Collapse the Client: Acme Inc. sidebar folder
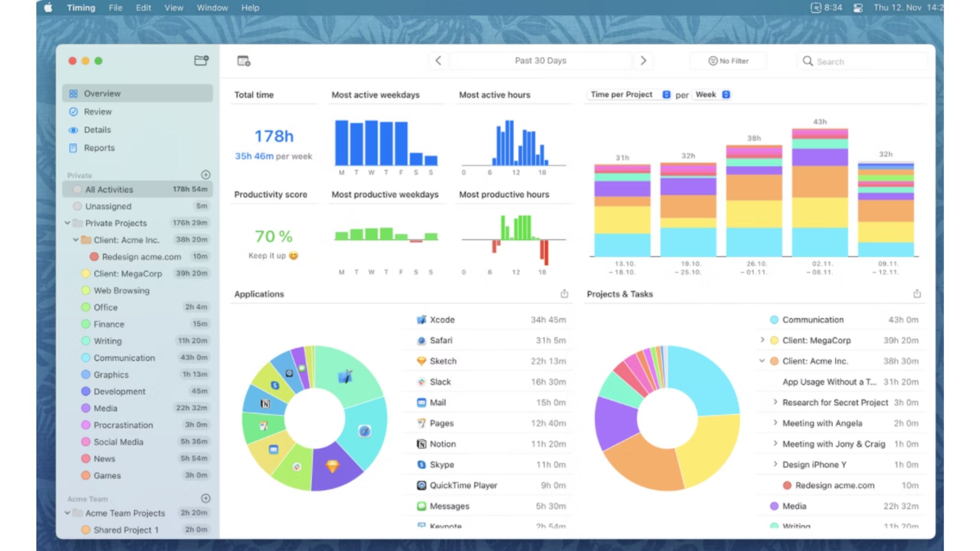Viewport: 980px width, 551px height. (x=76, y=240)
